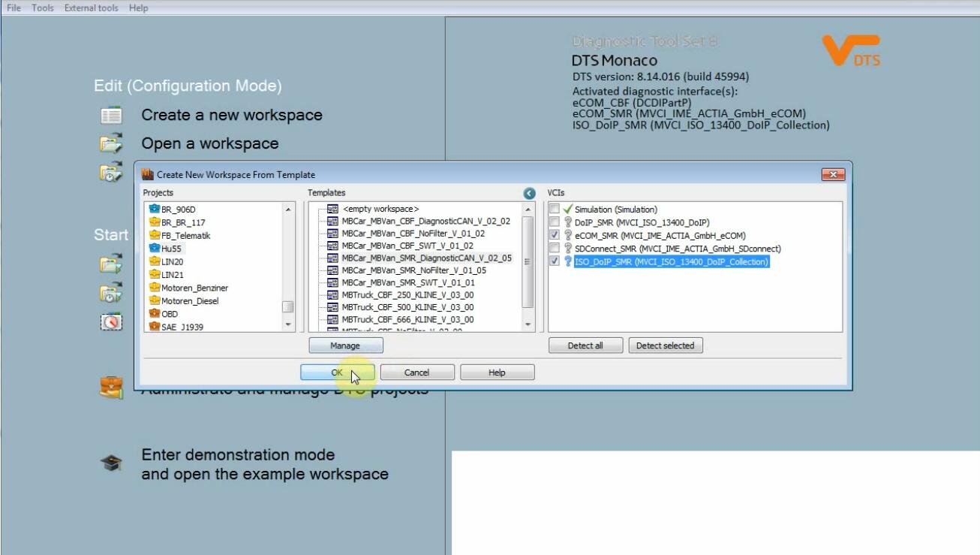
Task: Click the Manage templates button
Action: (x=345, y=345)
